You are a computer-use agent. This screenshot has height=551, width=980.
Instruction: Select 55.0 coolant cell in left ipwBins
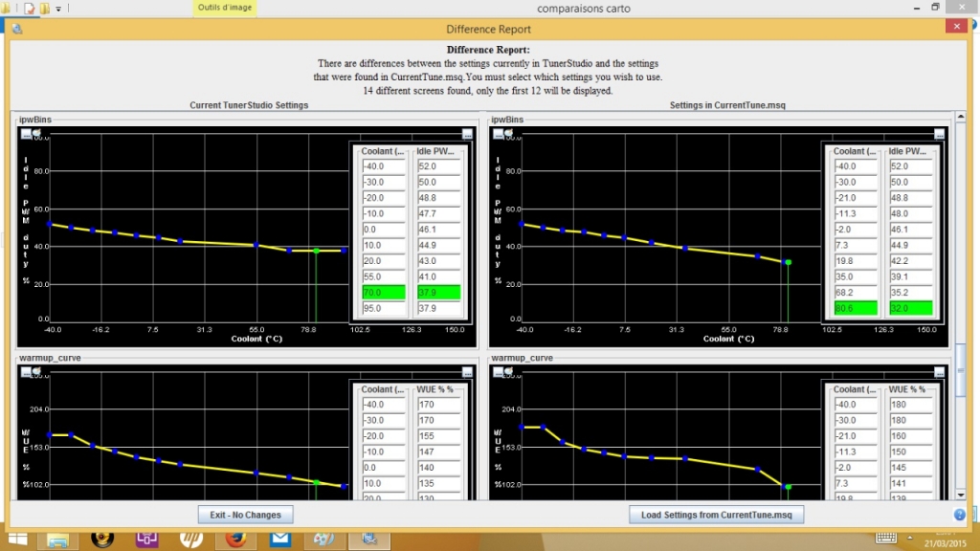tap(384, 276)
